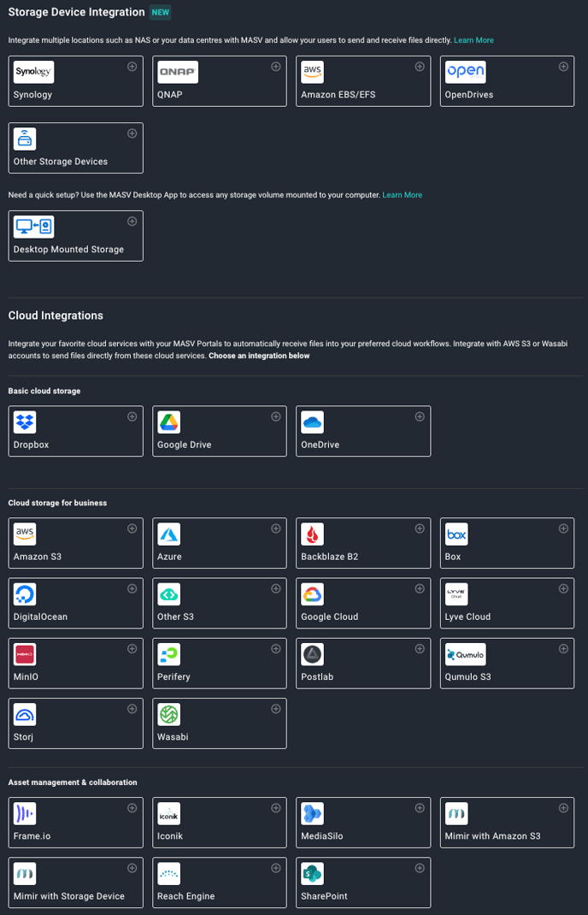Click the Frame.io logo icon
This screenshot has height=915, width=588.
[25, 813]
